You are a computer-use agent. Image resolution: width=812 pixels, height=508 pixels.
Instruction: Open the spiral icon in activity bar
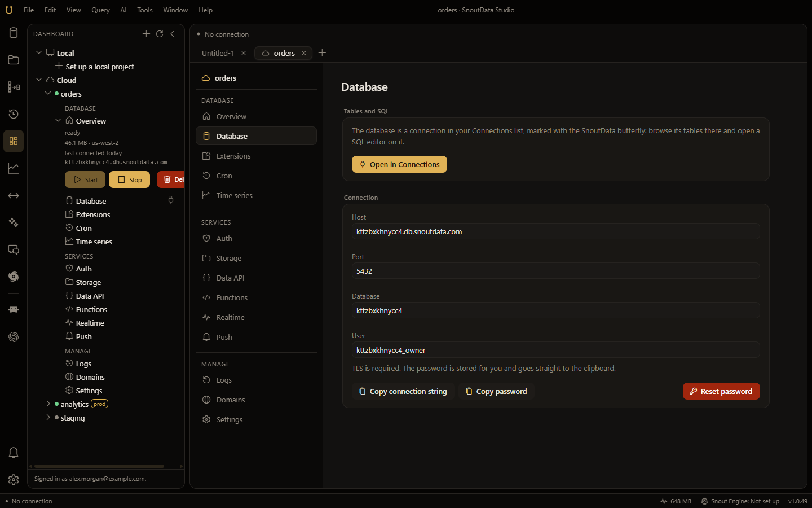point(14,277)
